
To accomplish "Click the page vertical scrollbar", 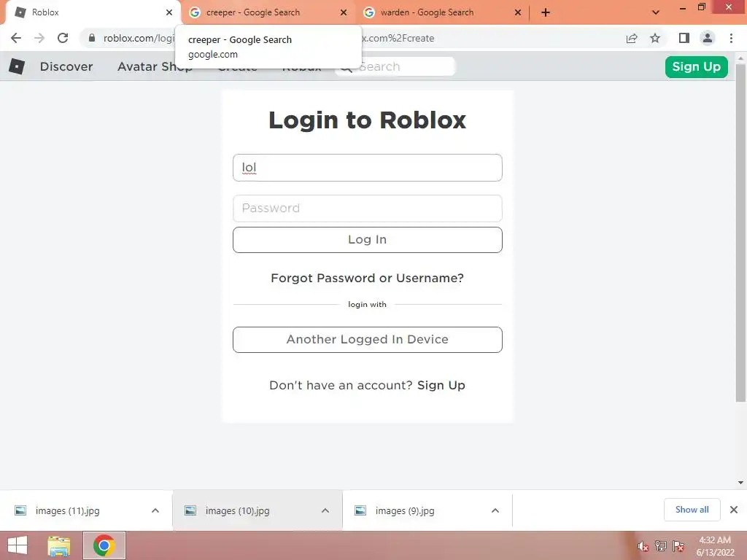I will (740, 233).
